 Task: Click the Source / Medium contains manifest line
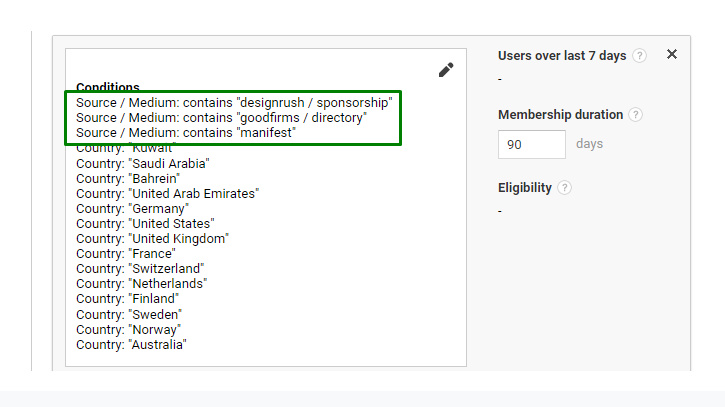(186, 133)
